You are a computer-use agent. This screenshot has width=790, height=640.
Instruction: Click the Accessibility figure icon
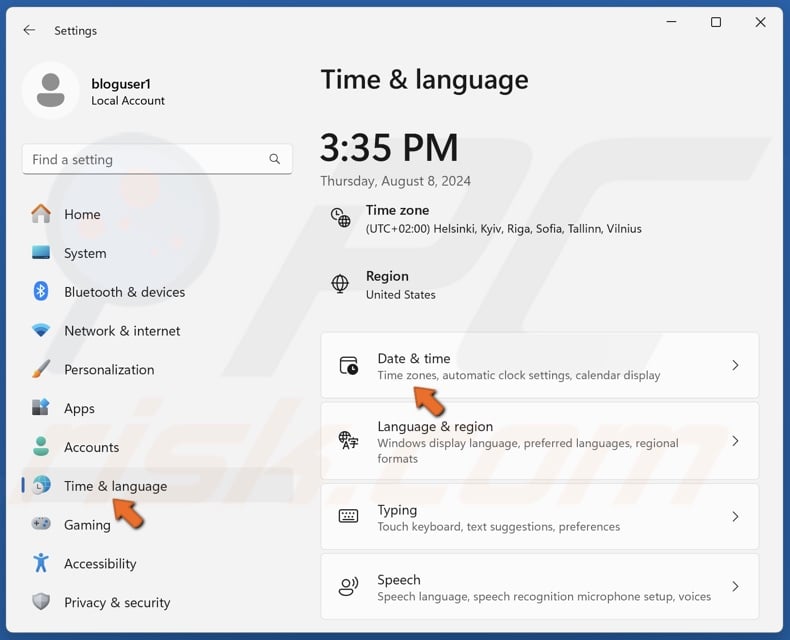click(41, 563)
